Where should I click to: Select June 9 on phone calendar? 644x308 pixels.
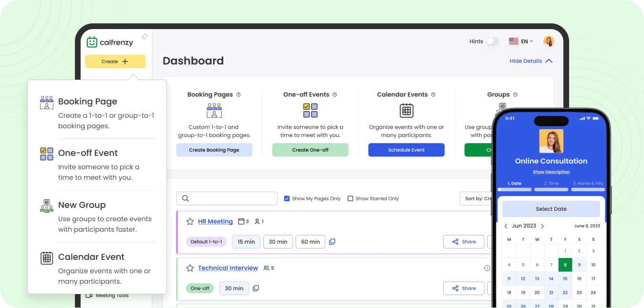[x=579, y=265]
